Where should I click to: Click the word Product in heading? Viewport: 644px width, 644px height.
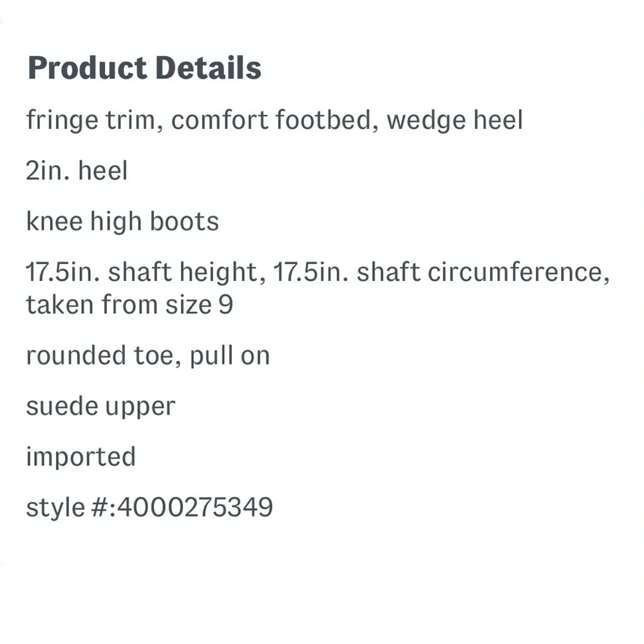coord(87,68)
